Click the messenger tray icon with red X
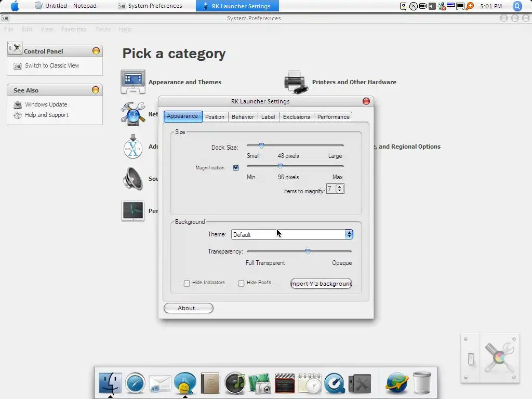Screen dimensions: 532x399 (x=442, y=6)
